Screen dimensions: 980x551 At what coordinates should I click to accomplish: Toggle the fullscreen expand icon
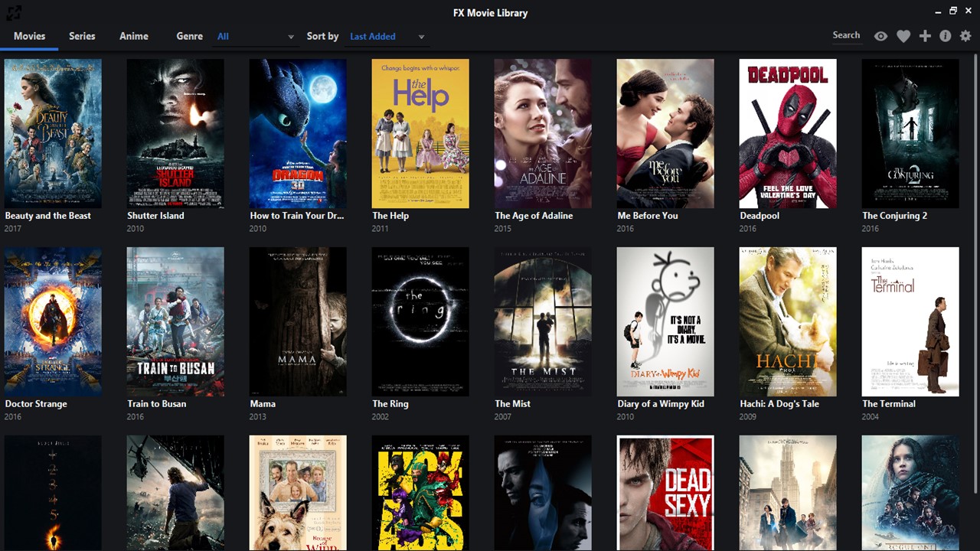pos(13,12)
